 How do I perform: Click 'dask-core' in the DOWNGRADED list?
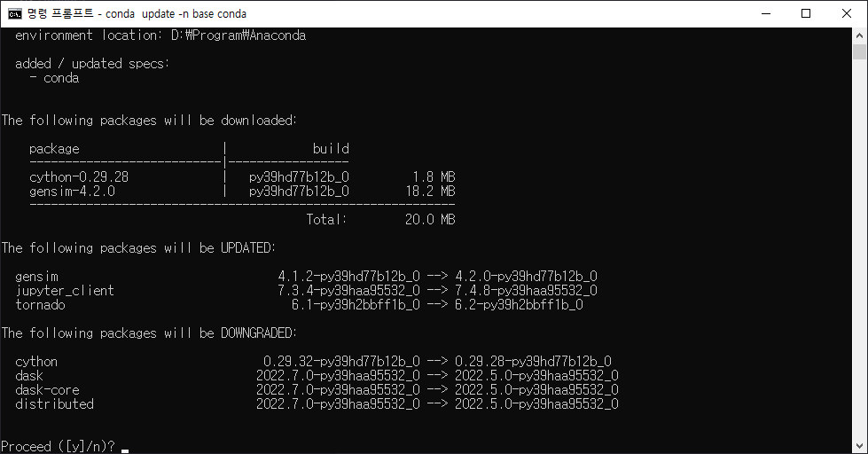point(47,390)
